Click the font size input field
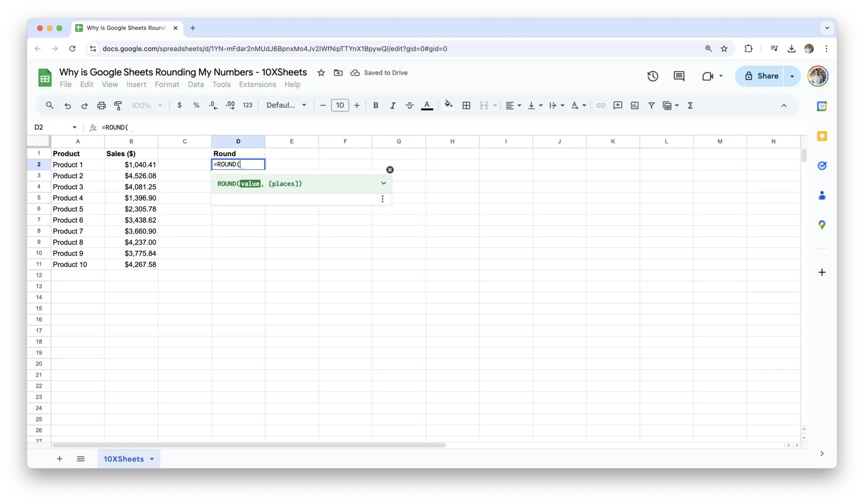 click(340, 105)
